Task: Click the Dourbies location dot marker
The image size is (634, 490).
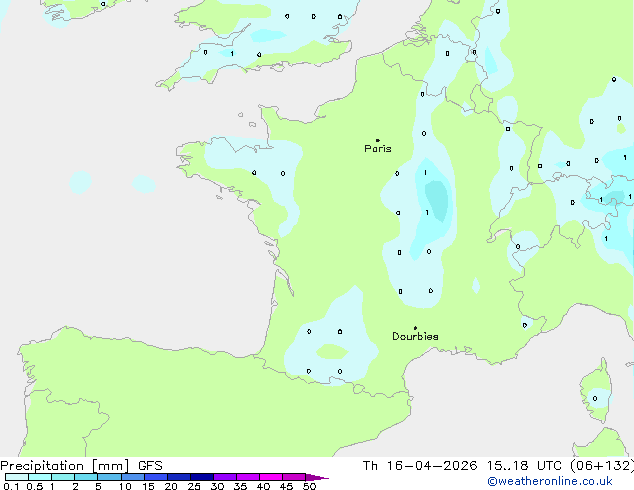Action: point(415,328)
